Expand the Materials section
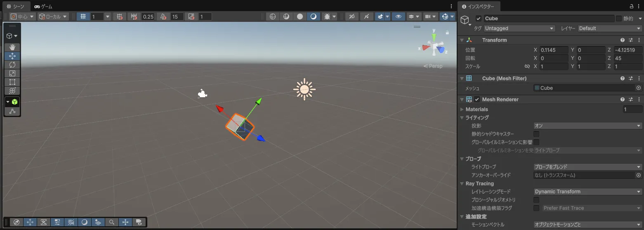Image resolution: width=644 pixels, height=230 pixels. [x=462, y=109]
